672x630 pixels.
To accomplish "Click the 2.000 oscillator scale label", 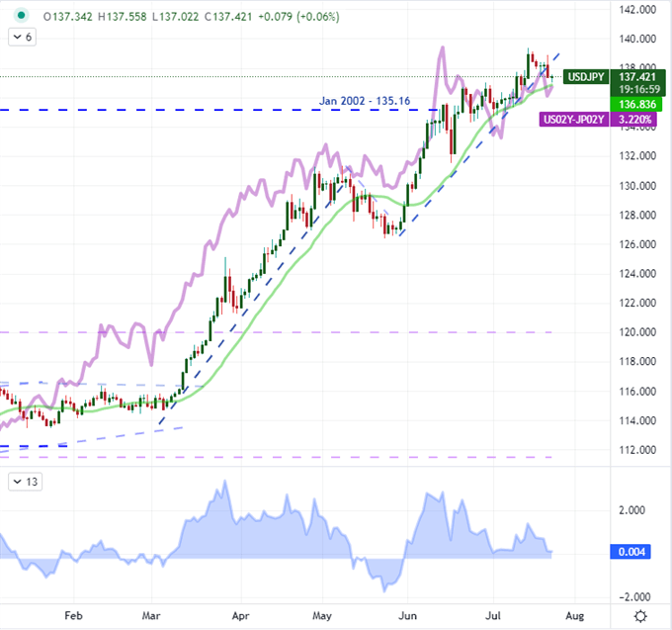I will point(631,510).
